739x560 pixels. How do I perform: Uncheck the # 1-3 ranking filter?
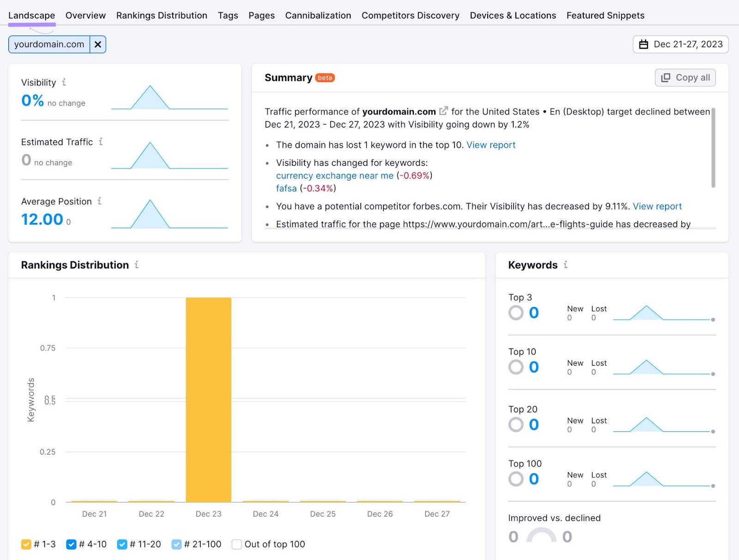pyautogui.click(x=26, y=544)
